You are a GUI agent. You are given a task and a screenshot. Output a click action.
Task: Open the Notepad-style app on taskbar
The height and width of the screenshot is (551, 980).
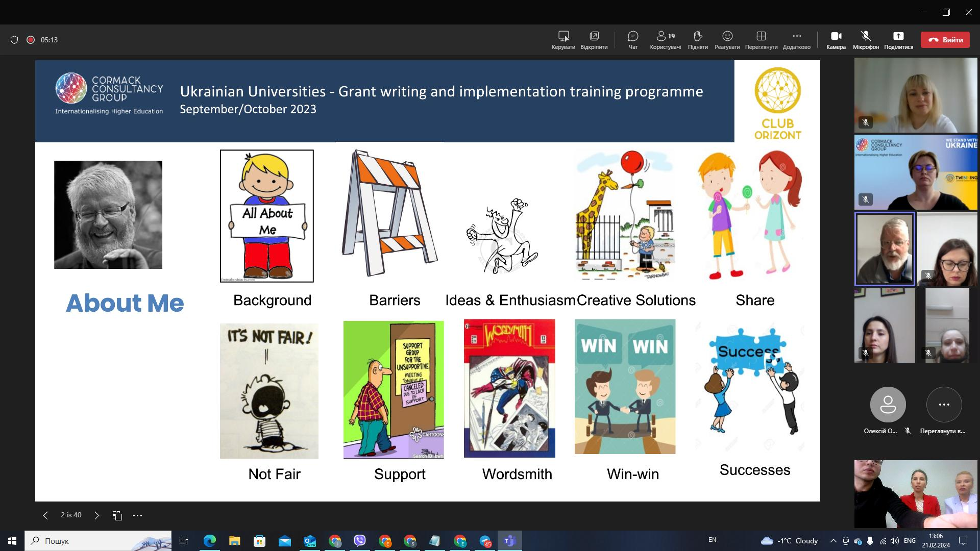coord(435,541)
